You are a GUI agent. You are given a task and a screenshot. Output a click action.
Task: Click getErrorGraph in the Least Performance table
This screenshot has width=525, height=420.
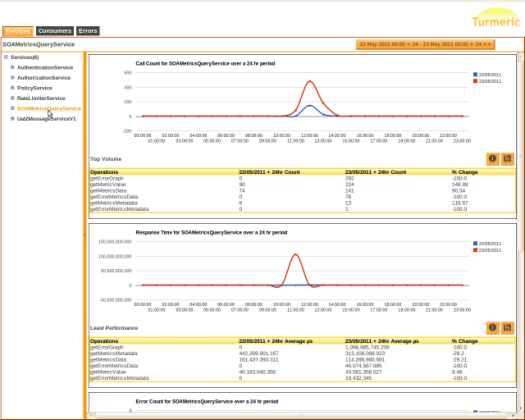tap(107, 347)
